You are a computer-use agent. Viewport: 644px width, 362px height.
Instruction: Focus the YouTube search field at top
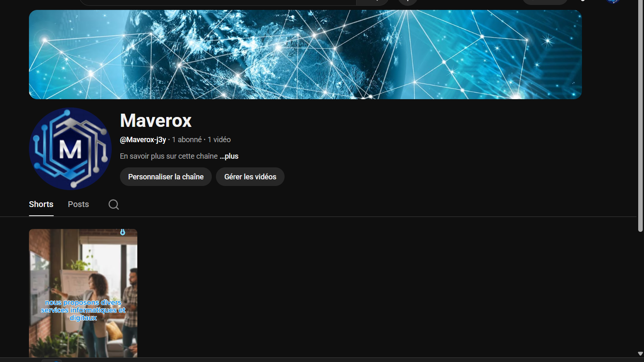(218, 2)
